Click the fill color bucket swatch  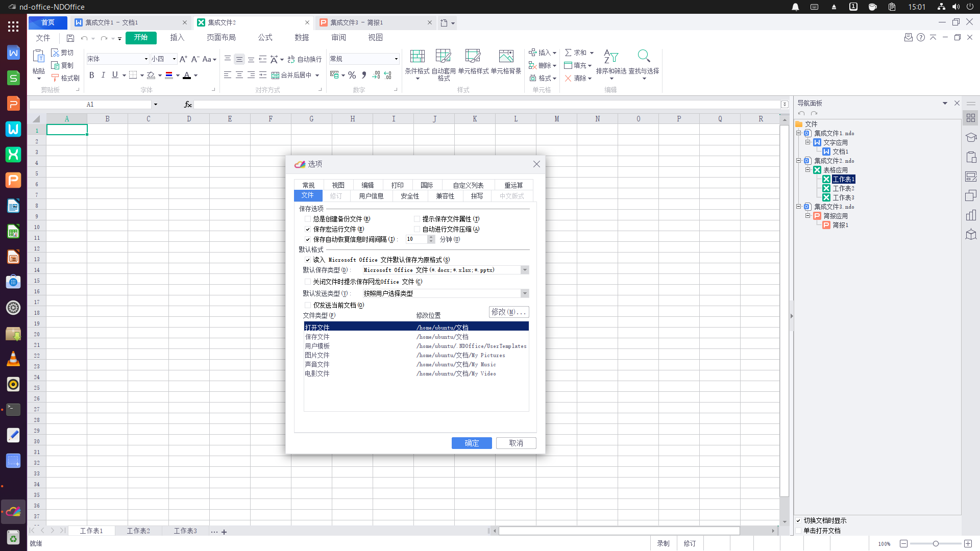click(x=151, y=75)
